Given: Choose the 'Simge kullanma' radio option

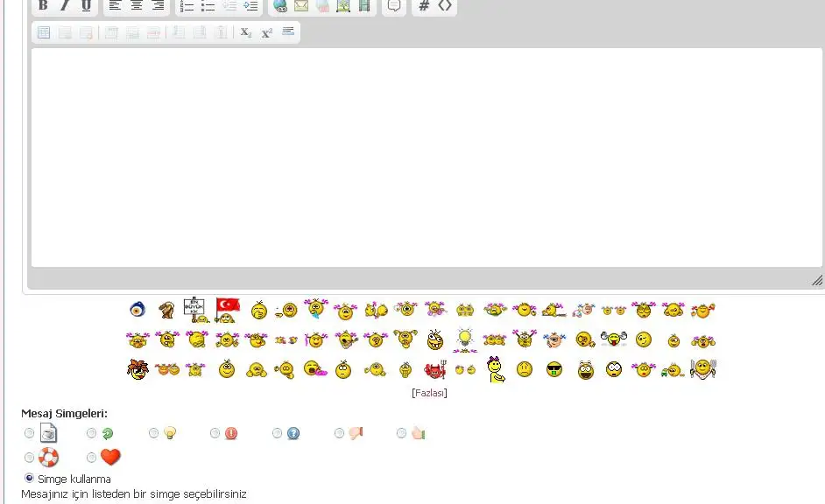Looking at the screenshot, I should (x=30, y=479).
